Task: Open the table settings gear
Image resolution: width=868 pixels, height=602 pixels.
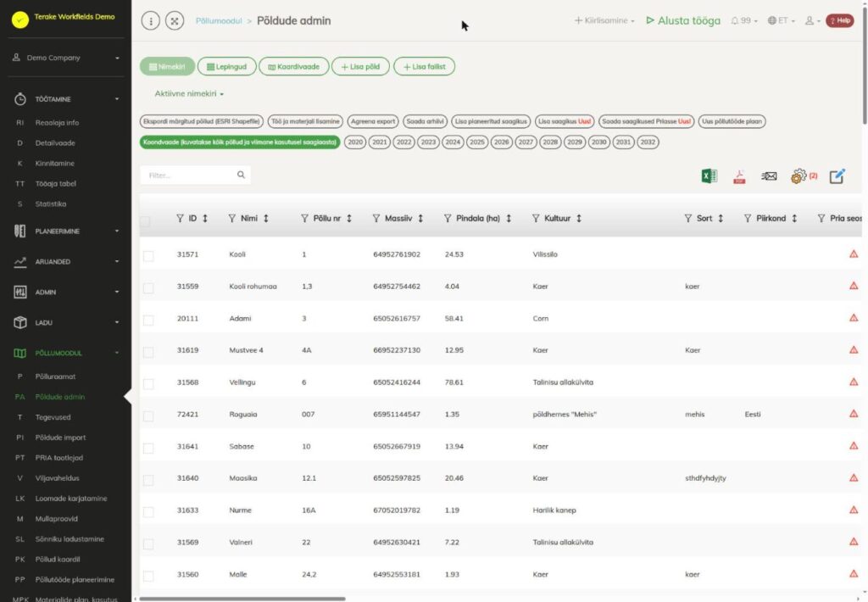Action: click(798, 176)
